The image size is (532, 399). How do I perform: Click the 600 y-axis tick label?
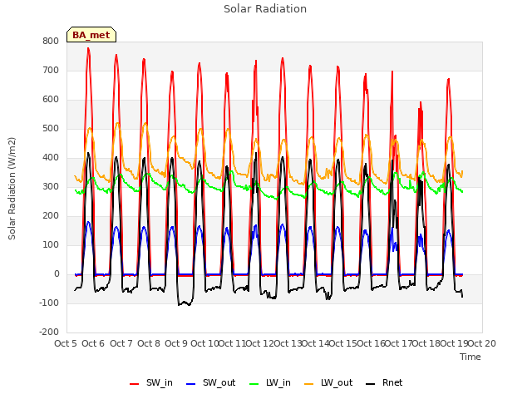pyautogui.click(x=51, y=100)
